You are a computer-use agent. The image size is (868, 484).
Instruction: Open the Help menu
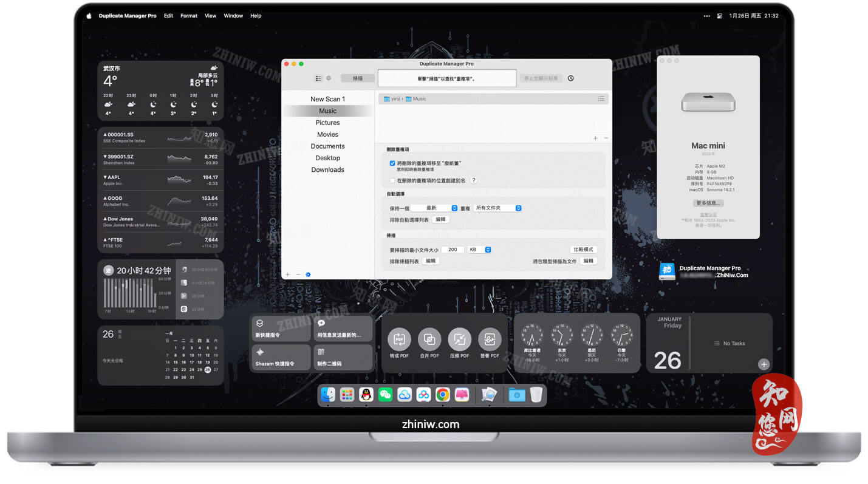tap(256, 16)
